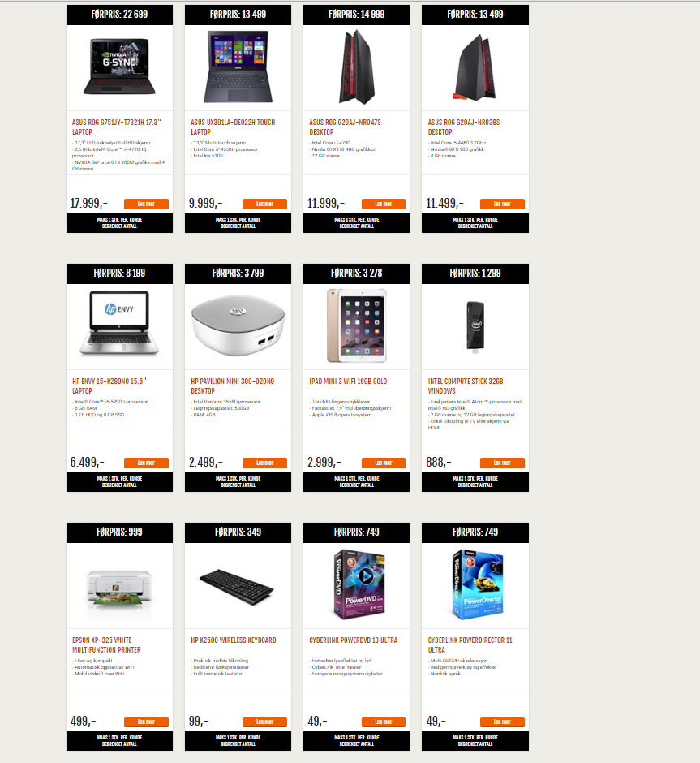Click 'Les mer' for the 9.999,- ASUS UX301LA
This screenshot has width=700, height=763.
(x=265, y=204)
